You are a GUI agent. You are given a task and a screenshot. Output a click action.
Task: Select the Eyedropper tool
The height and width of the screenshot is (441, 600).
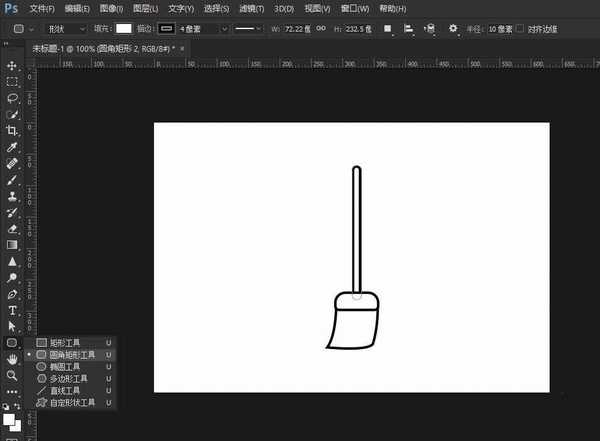point(12,147)
